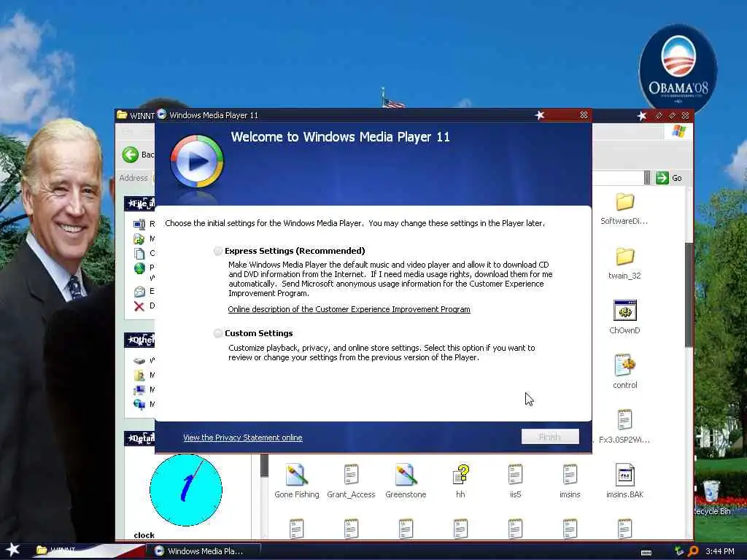747x560 pixels.
Task: Click the envelope e-mail task icon in WINNT sidebar
Action: tap(139, 292)
